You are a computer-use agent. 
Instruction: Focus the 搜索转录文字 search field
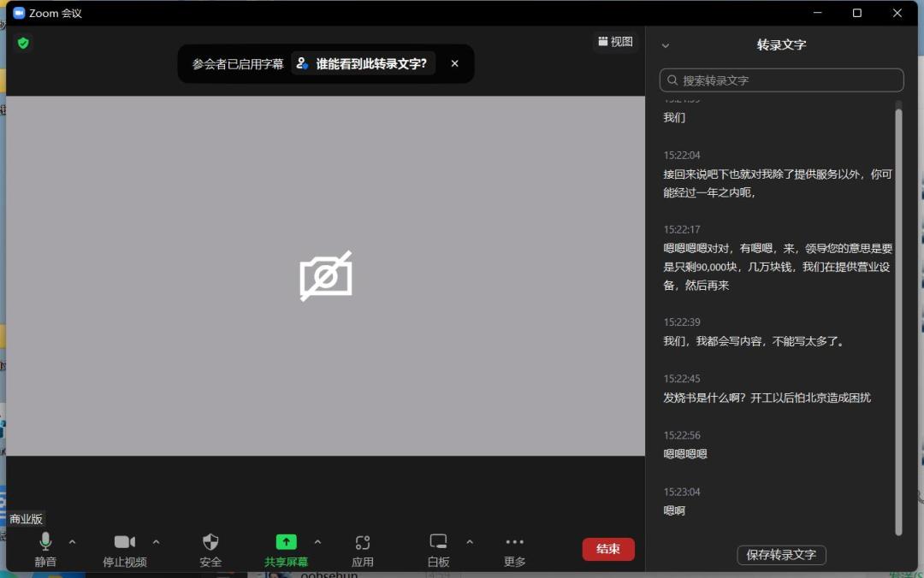pos(781,80)
